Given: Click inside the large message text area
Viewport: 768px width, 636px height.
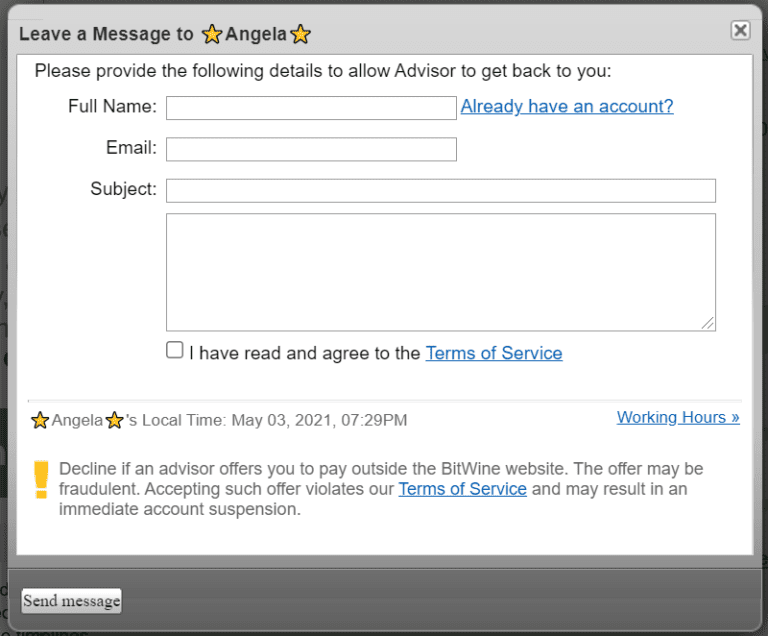Looking at the screenshot, I should (x=440, y=271).
